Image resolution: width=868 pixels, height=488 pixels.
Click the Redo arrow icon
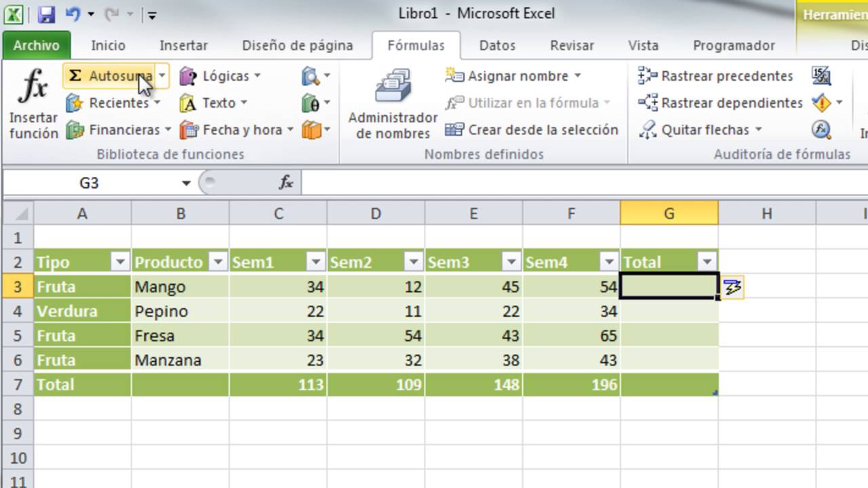coord(112,14)
